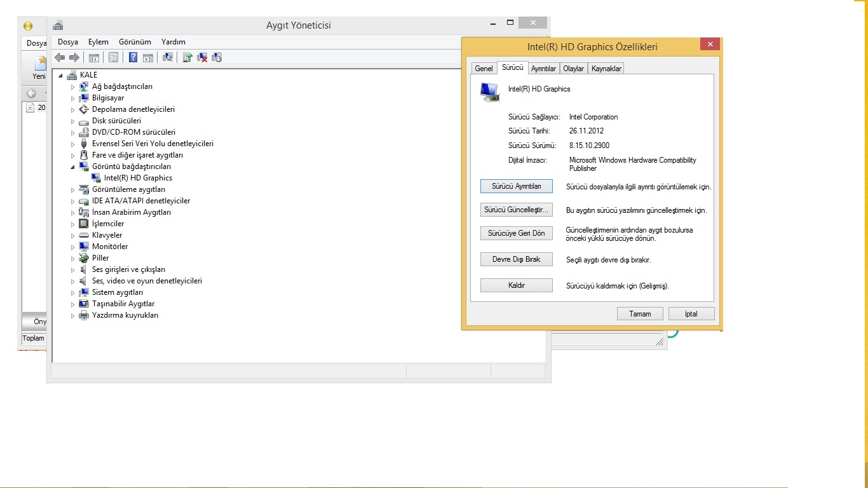This screenshot has height=488, width=868.
Task: Collapse the KALE root node
Action: tap(61, 76)
